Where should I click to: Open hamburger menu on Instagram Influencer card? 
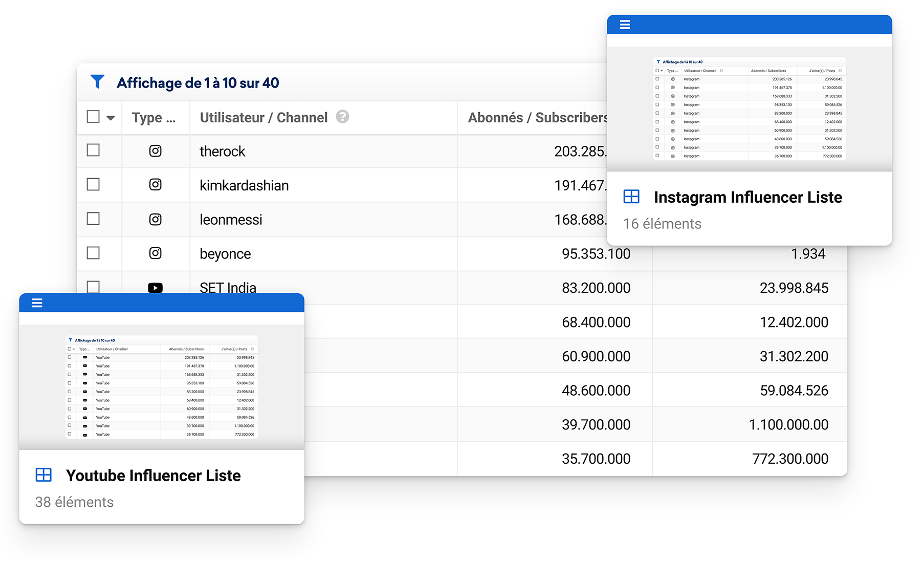click(x=625, y=25)
